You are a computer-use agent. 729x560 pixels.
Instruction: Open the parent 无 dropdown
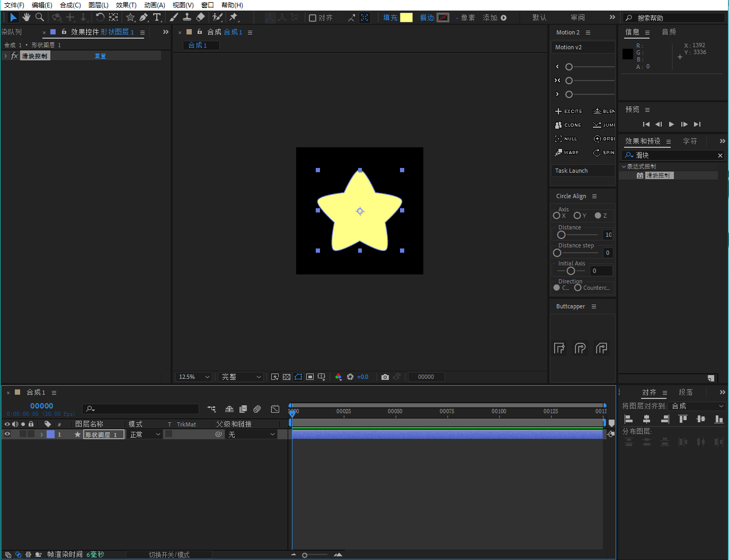coord(252,434)
